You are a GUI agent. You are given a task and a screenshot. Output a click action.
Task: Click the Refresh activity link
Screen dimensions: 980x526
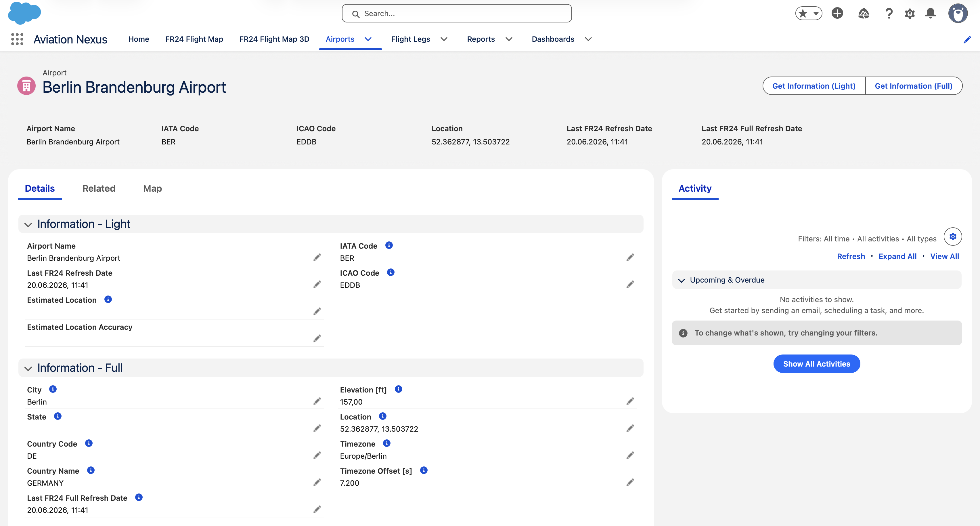[851, 256]
